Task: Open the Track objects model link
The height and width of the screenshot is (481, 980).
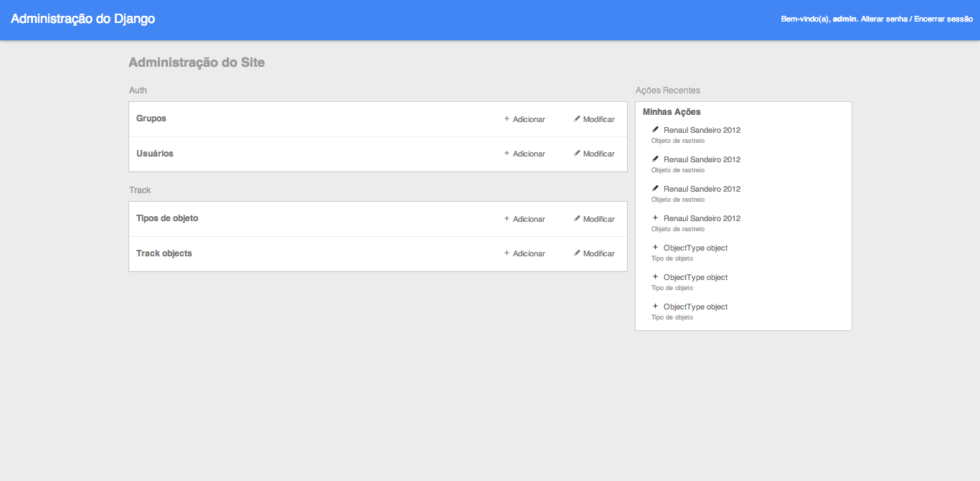Action: (164, 253)
